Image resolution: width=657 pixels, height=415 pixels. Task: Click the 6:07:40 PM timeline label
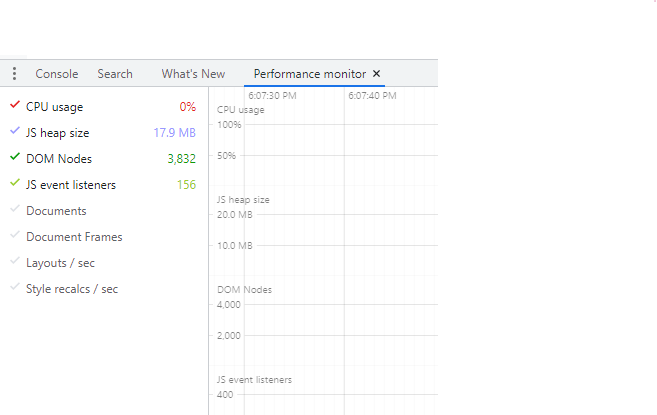pyautogui.click(x=372, y=96)
